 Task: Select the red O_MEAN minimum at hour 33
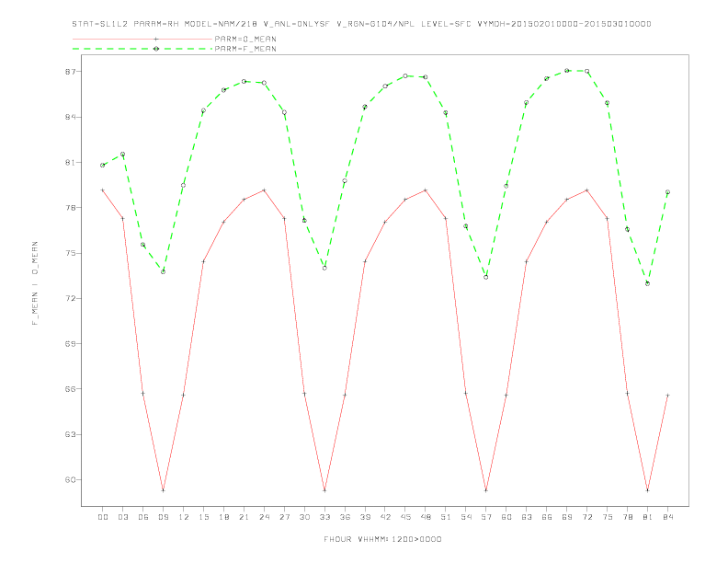(324, 490)
